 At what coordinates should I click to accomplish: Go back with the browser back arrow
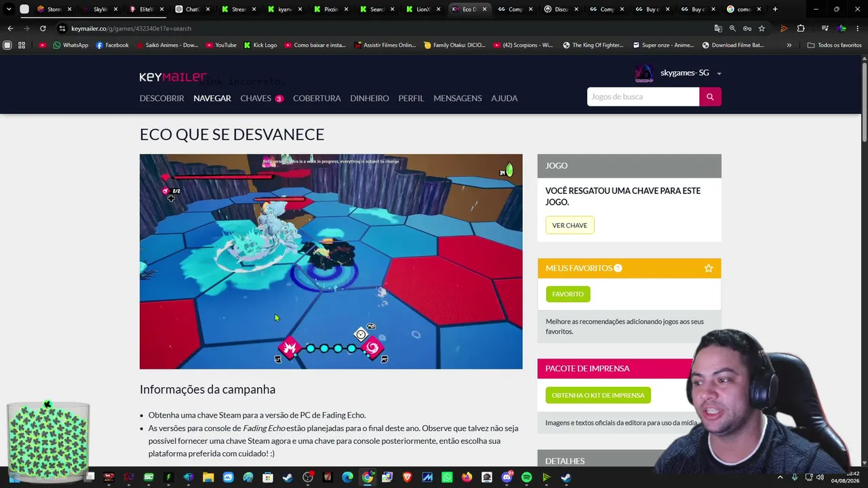click(10, 28)
